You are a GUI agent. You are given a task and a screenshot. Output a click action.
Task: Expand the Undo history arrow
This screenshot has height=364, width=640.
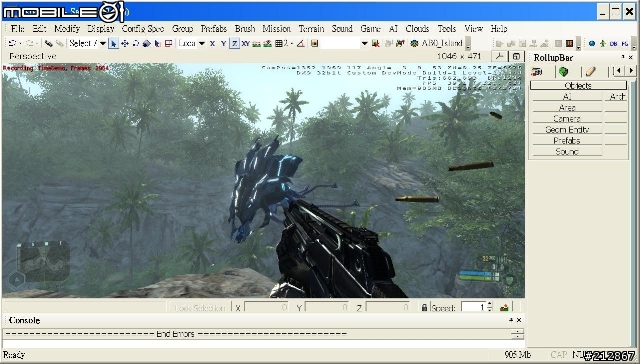(20, 44)
